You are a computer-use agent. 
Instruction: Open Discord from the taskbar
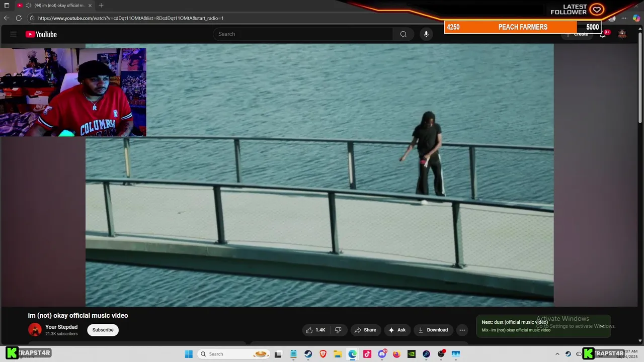click(382, 354)
